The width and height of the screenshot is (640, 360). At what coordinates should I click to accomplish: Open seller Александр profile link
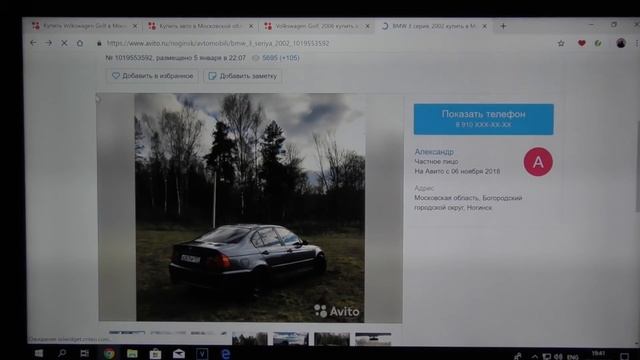(x=434, y=151)
